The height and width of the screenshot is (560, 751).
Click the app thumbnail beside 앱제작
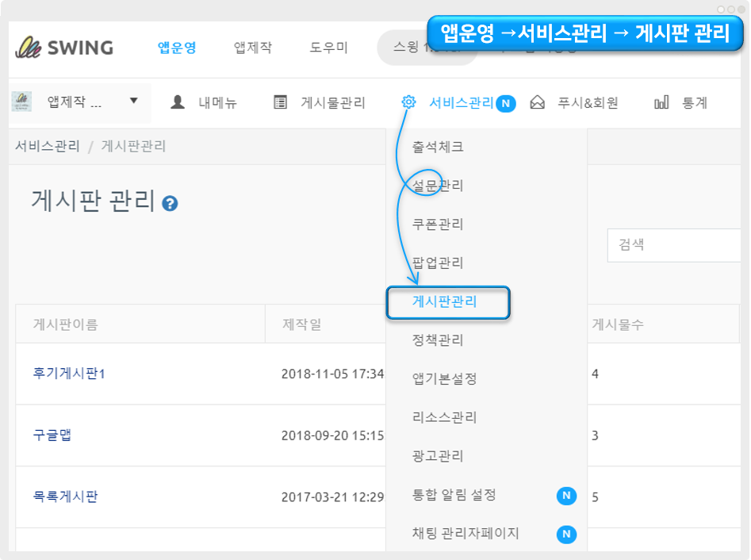point(21,102)
